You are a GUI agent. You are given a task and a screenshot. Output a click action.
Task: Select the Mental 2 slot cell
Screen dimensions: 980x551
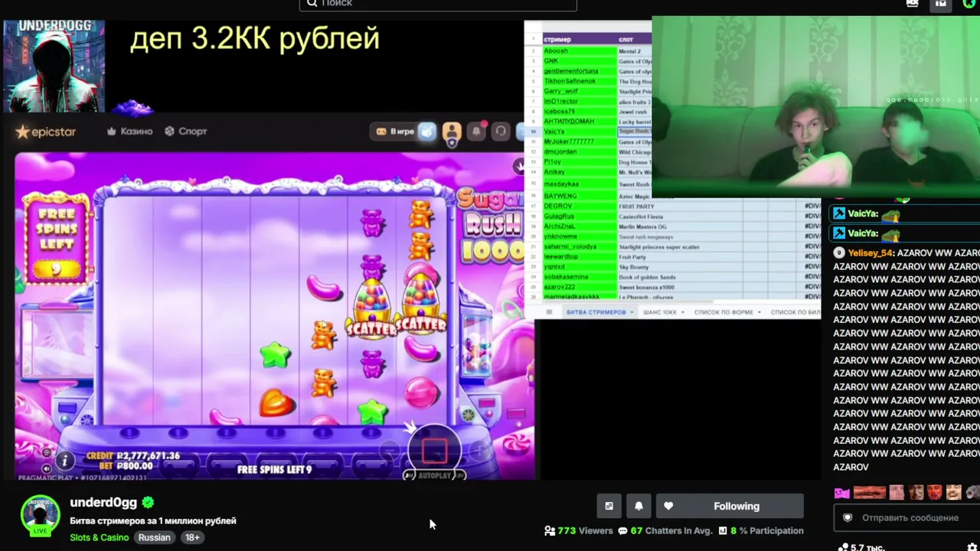tap(635, 51)
